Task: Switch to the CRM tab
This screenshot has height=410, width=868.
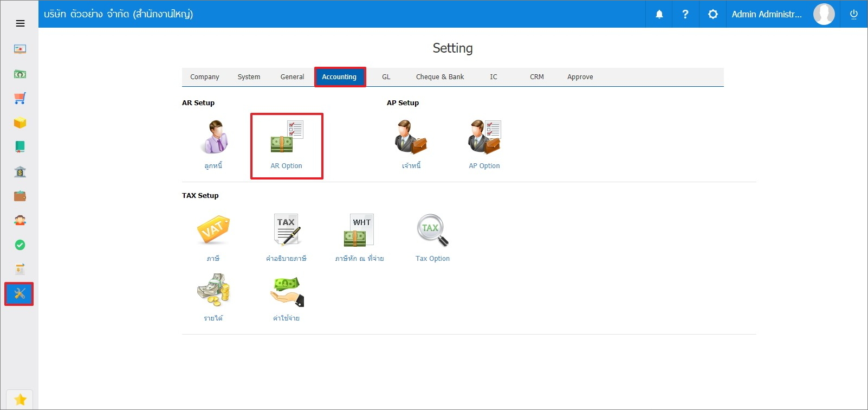Action: pyautogui.click(x=537, y=77)
